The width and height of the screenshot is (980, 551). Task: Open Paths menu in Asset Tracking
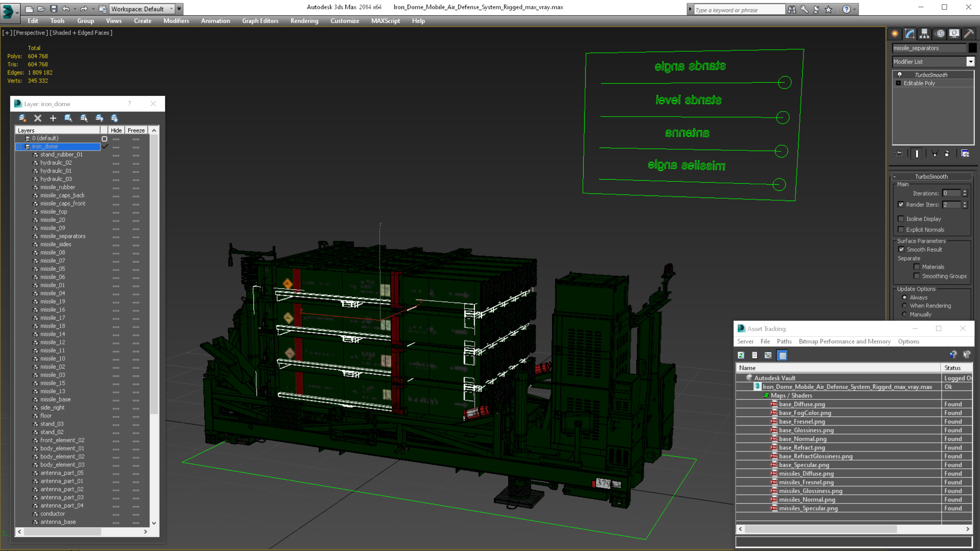(784, 341)
